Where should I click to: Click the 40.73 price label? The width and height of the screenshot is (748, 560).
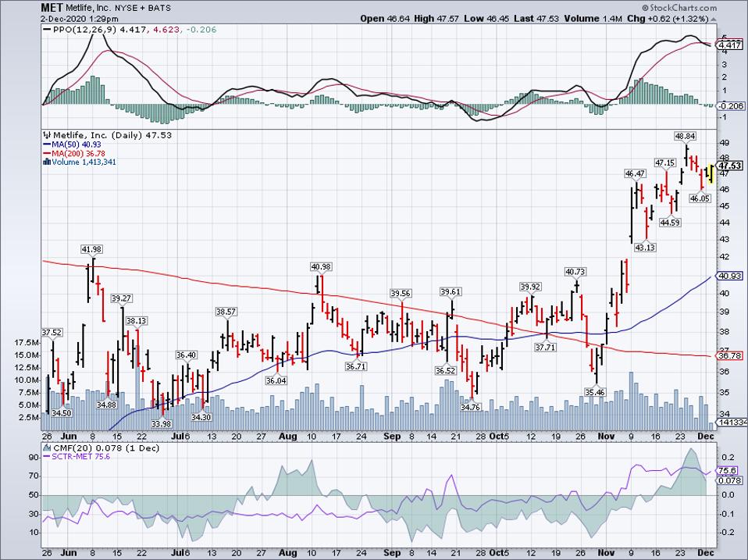tap(575, 272)
